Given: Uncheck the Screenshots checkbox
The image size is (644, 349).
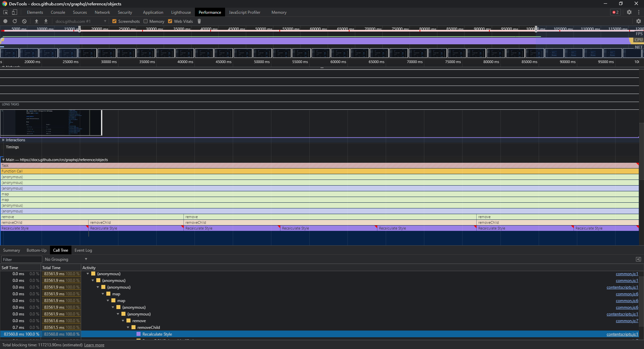Looking at the screenshot, I should (x=114, y=21).
